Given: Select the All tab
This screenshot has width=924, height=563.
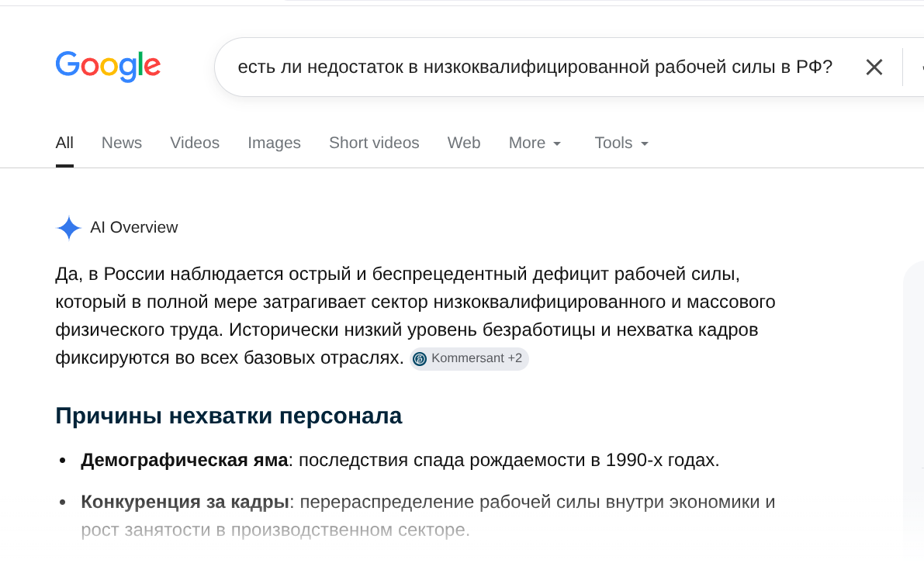Looking at the screenshot, I should pyautogui.click(x=64, y=143).
